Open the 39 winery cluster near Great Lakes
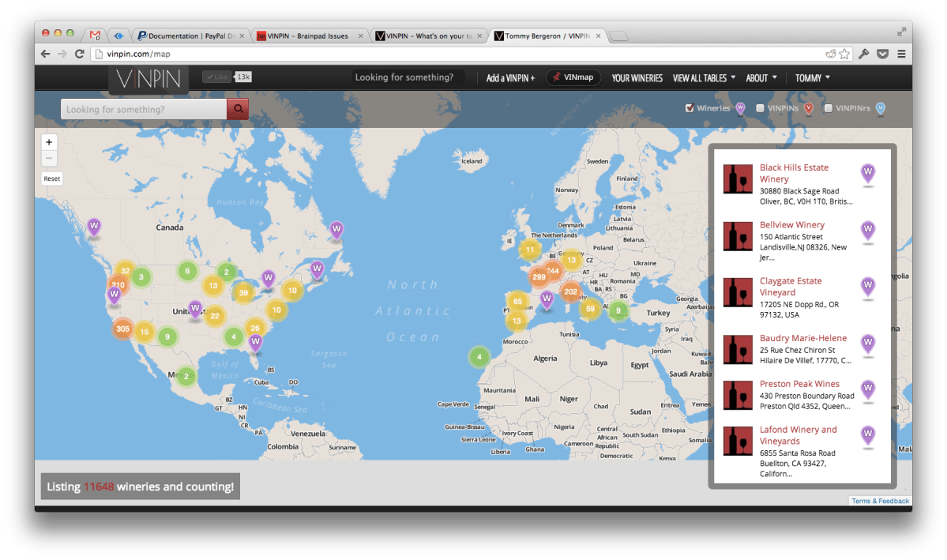 click(243, 292)
